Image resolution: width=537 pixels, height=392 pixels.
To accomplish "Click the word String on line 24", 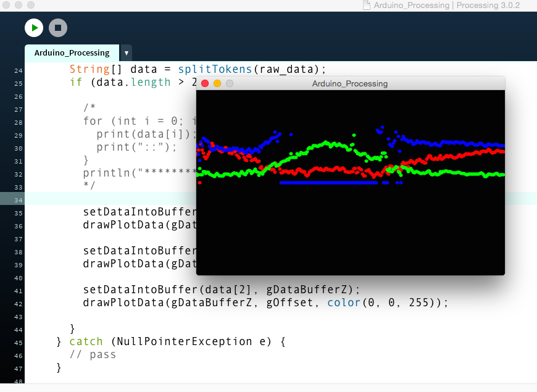I will pyautogui.click(x=89, y=69).
